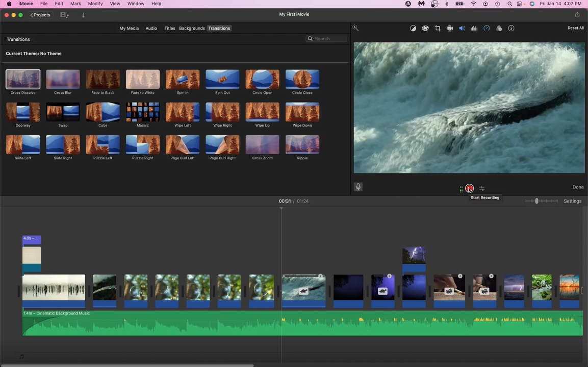Toggle the media library browser icon
The height and width of the screenshot is (367, 588).
pos(64,15)
